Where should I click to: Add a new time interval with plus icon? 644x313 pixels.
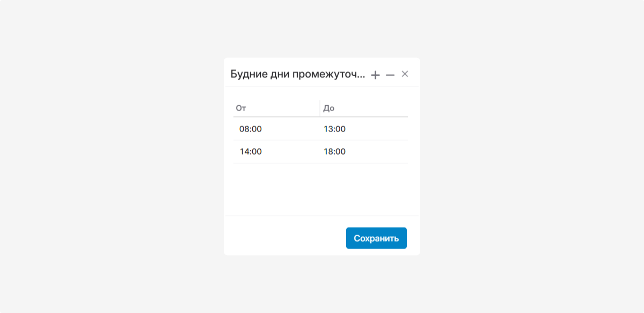(x=375, y=75)
